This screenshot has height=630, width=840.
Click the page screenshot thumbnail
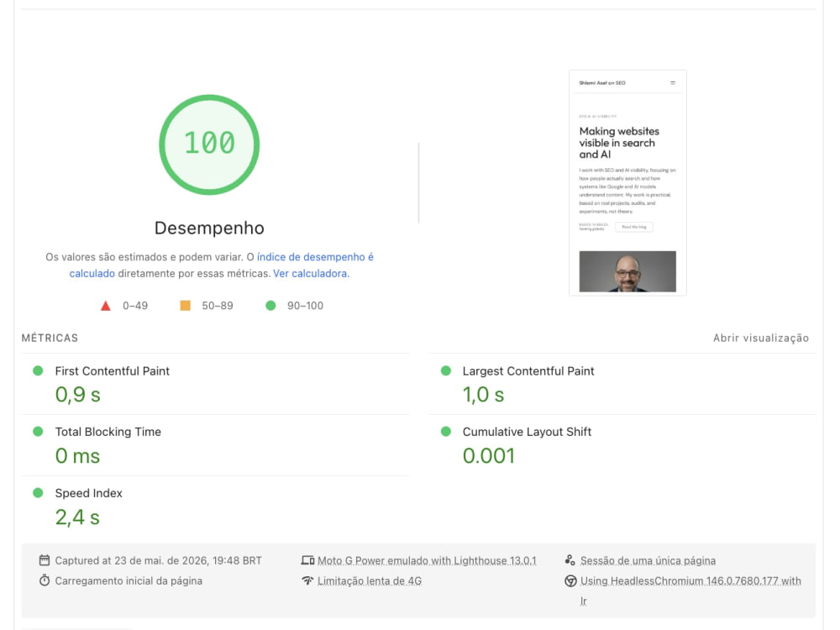tap(627, 182)
